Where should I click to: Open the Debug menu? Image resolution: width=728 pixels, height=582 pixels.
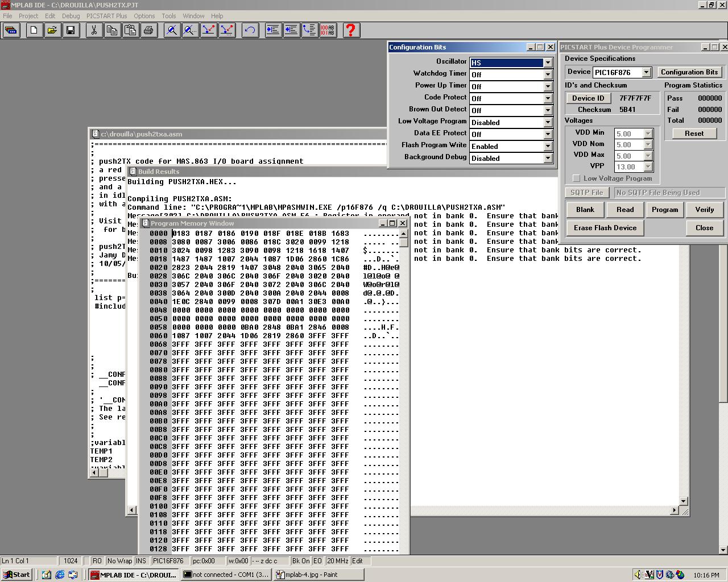tap(71, 16)
